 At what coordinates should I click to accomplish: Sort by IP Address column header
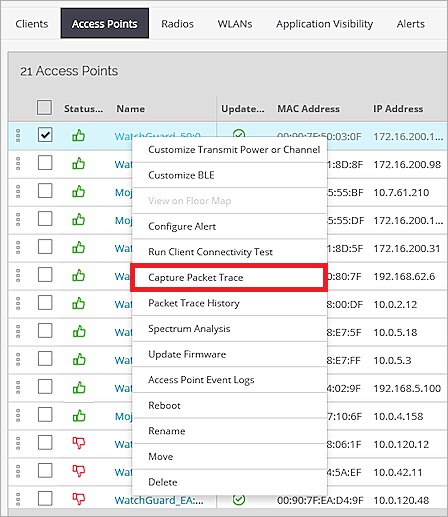point(398,109)
